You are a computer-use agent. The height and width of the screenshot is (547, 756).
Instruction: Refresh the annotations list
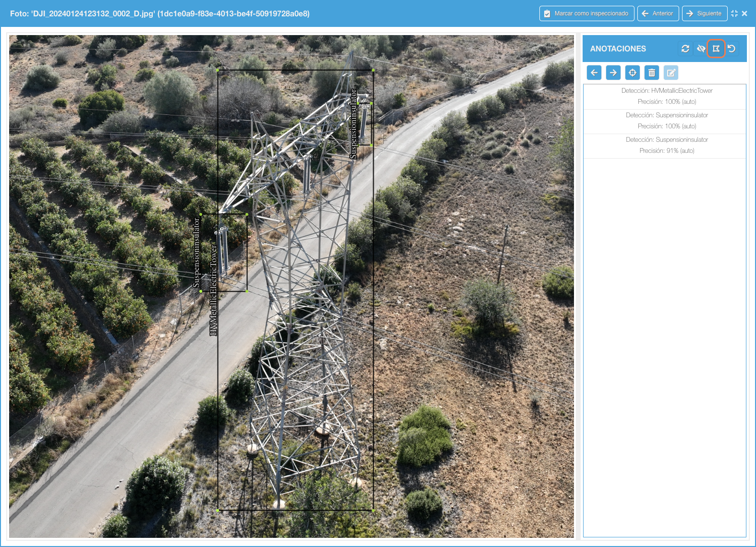coord(685,49)
